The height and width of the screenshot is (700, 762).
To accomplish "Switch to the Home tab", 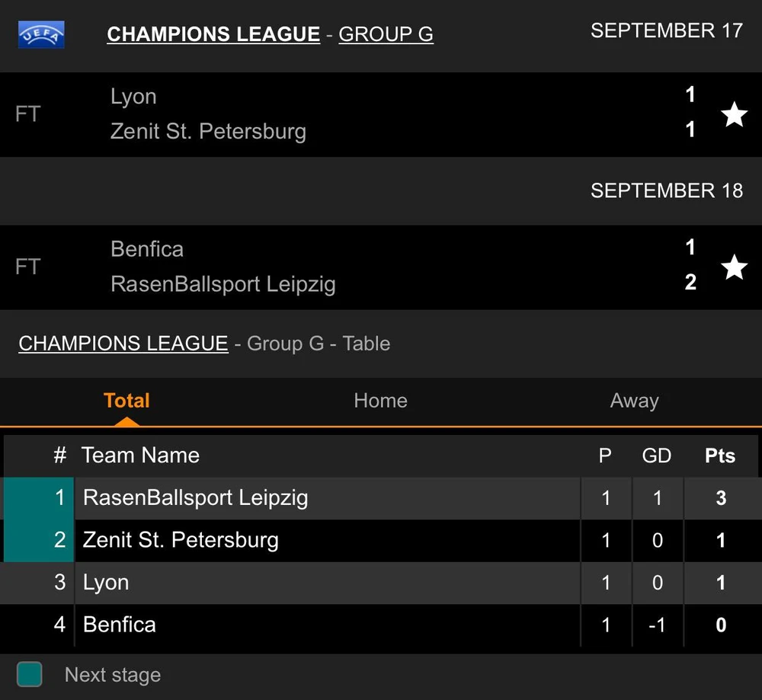I will [x=380, y=401].
